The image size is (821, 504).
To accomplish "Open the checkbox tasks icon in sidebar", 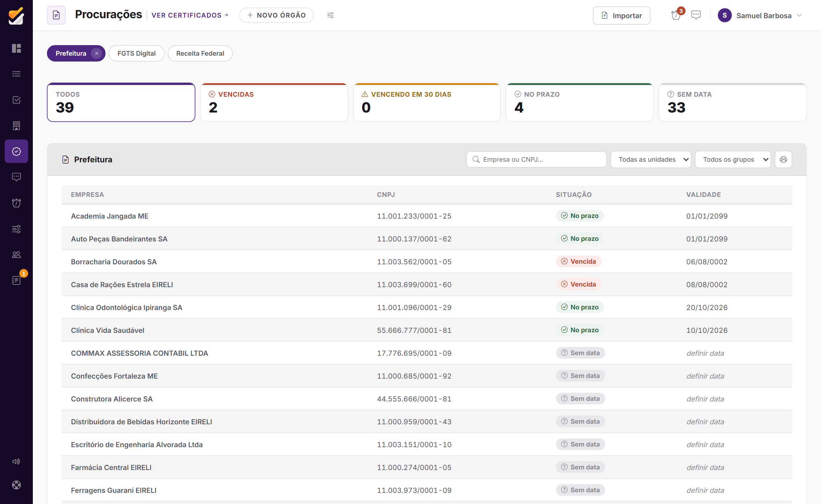I will click(x=16, y=100).
